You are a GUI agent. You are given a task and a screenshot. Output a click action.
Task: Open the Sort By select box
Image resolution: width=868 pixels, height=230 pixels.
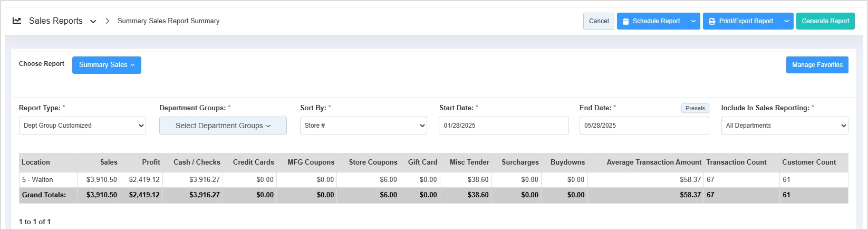tap(363, 126)
